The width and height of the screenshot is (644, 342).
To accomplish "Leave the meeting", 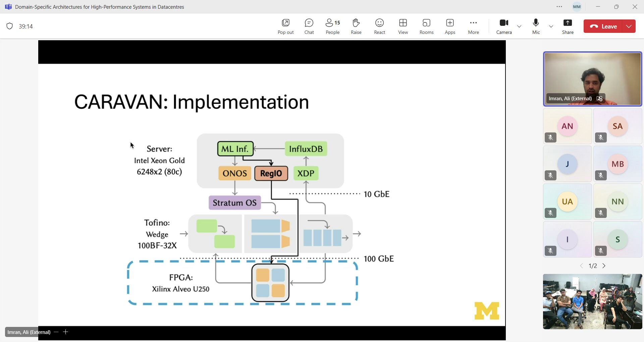I will [603, 26].
